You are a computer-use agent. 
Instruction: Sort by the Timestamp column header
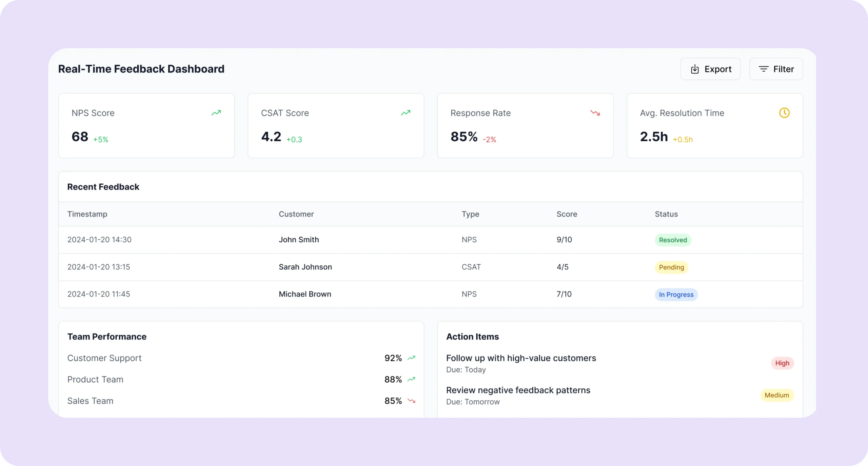coord(87,214)
